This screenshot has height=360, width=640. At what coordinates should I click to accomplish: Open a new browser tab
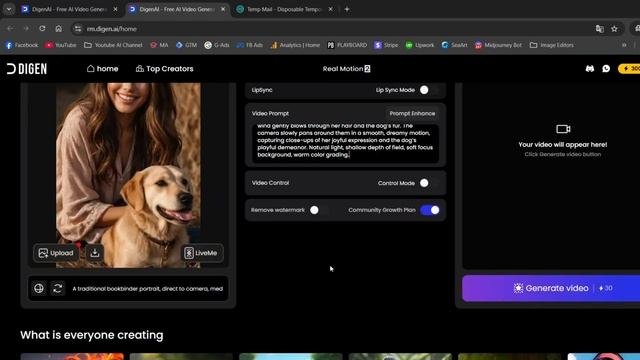347,9
